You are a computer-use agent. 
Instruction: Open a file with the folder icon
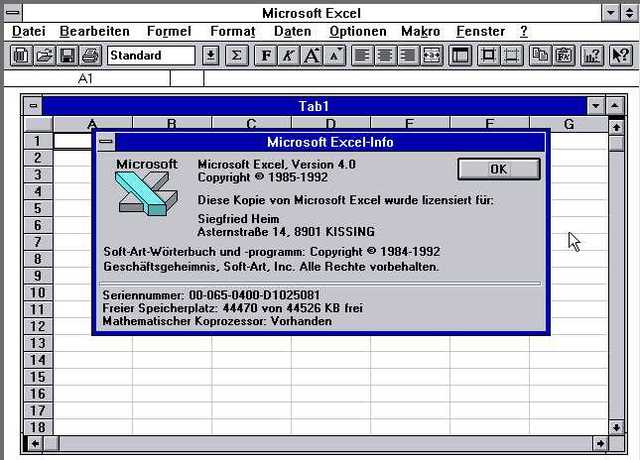click(x=44, y=55)
